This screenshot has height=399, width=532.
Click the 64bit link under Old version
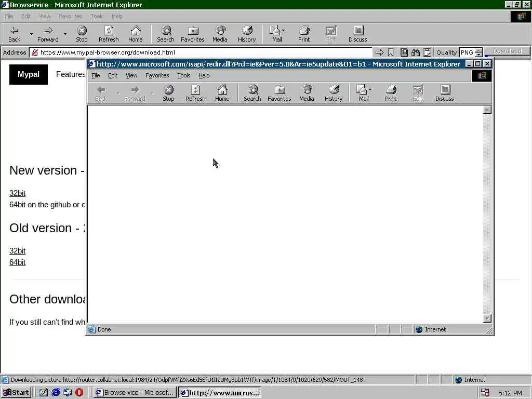pyautogui.click(x=17, y=262)
